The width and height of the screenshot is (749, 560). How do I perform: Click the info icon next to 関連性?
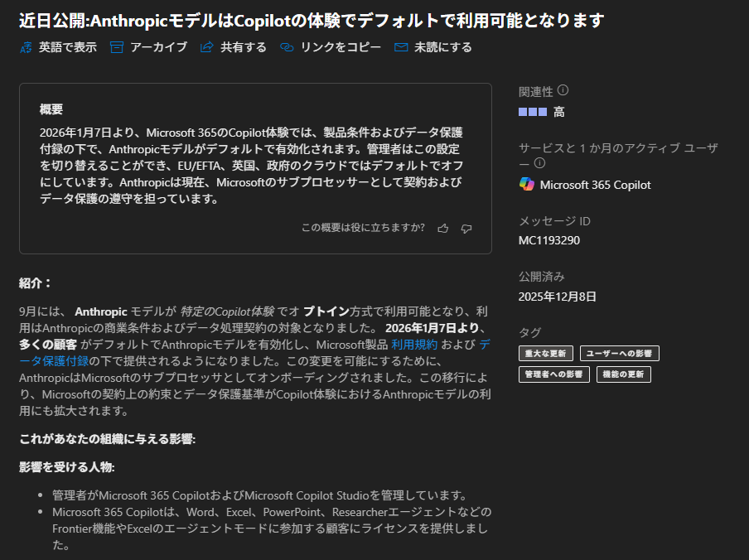(x=563, y=90)
